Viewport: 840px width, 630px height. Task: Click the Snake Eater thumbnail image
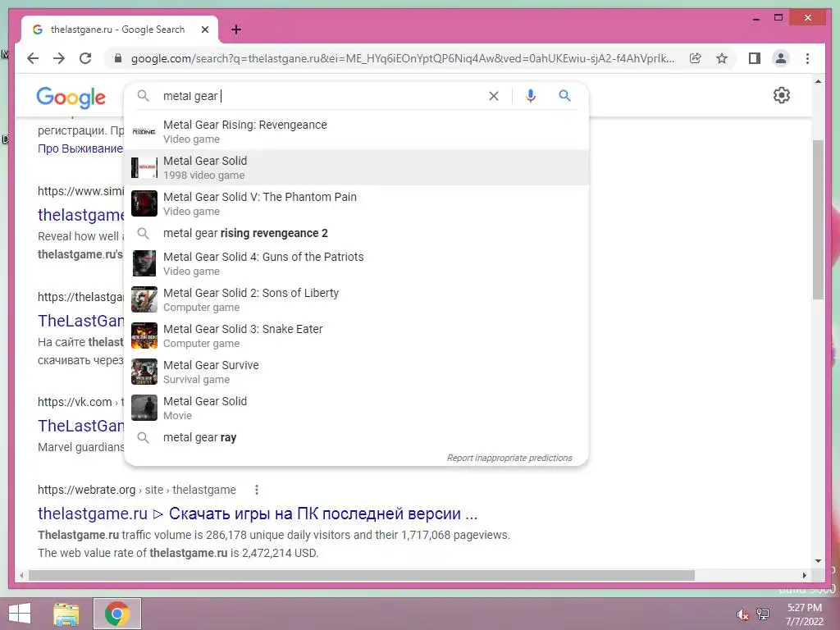point(144,336)
